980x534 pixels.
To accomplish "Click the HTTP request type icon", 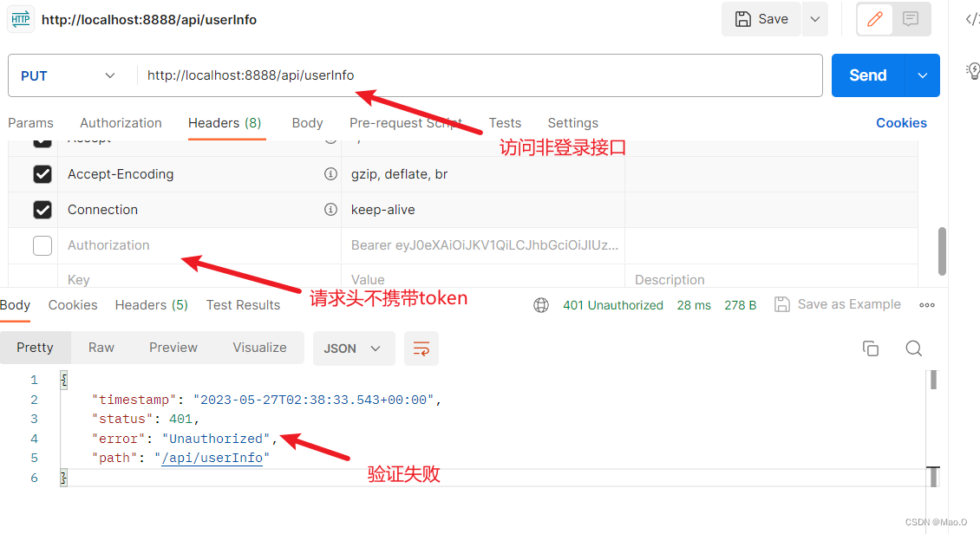I will pos(21,19).
